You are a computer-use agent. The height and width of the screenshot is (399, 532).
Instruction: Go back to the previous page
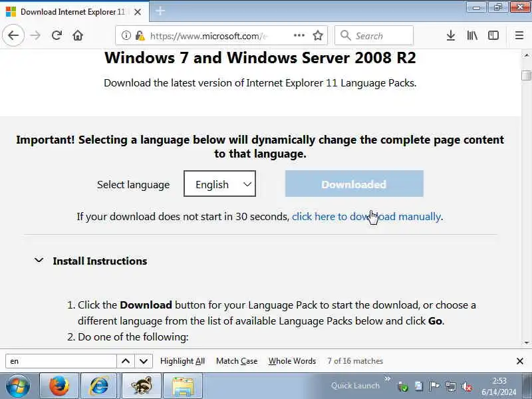point(13,35)
